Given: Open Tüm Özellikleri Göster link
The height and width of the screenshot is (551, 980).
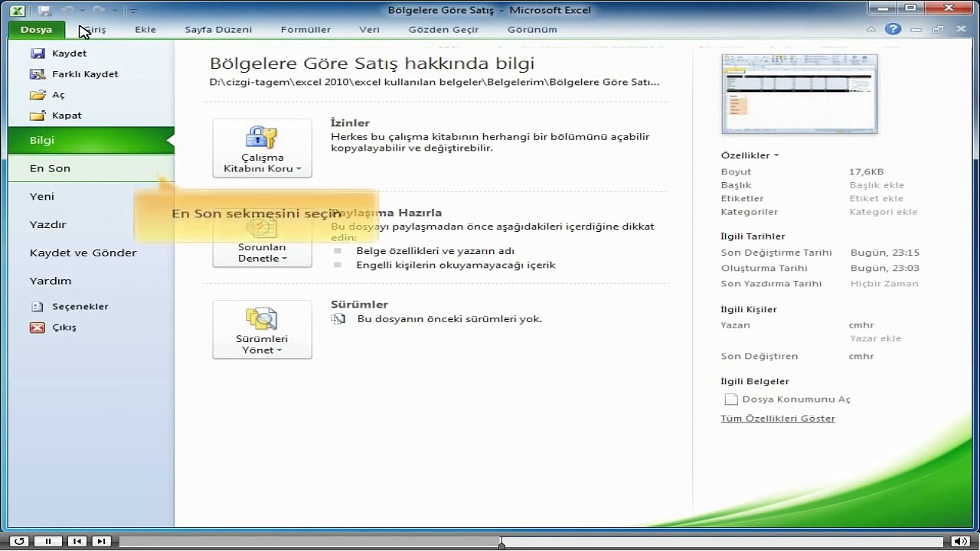Looking at the screenshot, I should pyautogui.click(x=778, y=419).
